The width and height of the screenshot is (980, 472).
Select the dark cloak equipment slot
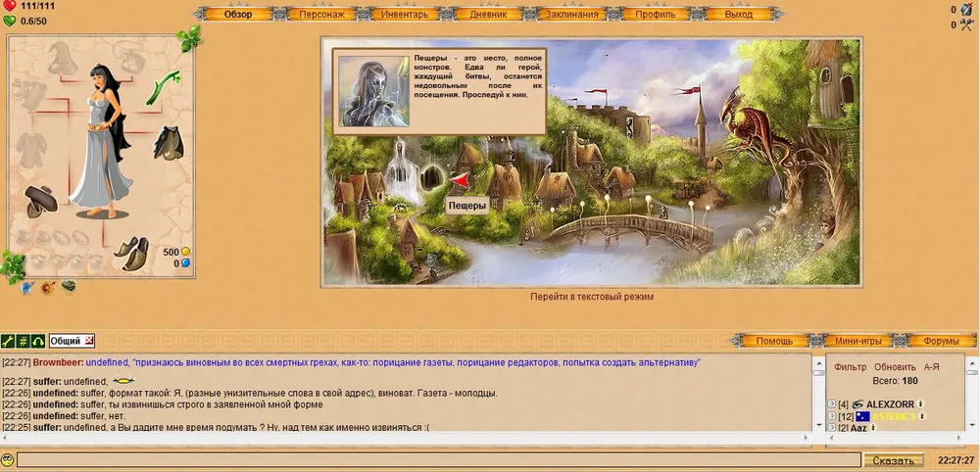click(x=169, y=142)
